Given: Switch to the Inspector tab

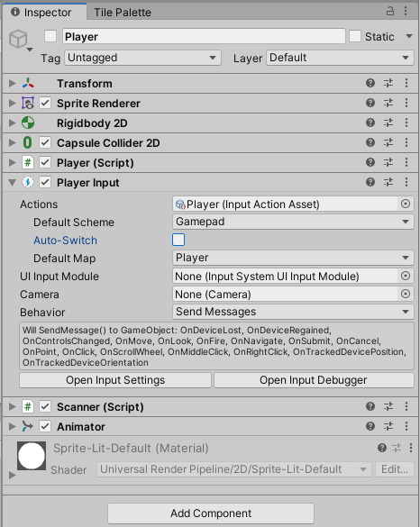Looking at the screenshot, I should pos(44,12).
